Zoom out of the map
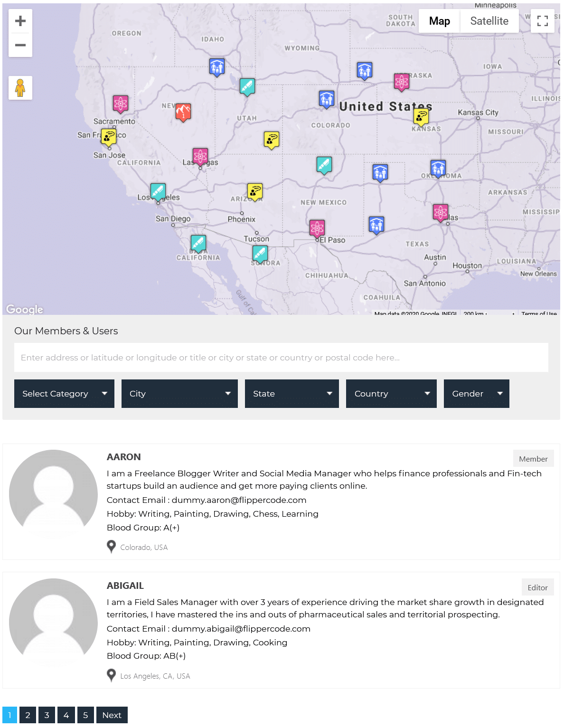This screenshot has width=564, height=728. point(20,45)
